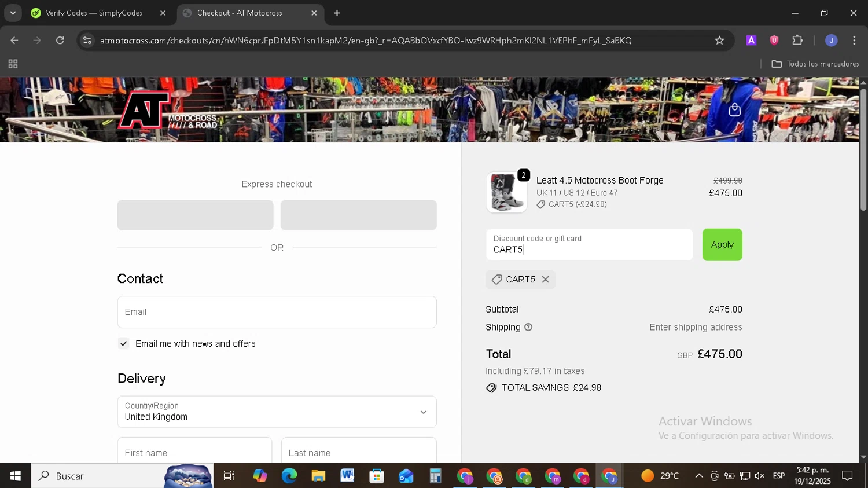Open the Extensions puzzle icon

(x=797, y=41)
